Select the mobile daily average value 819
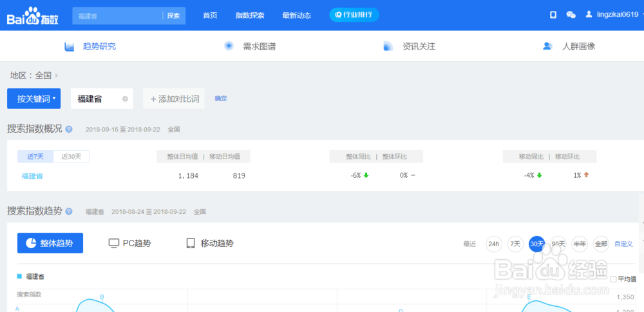This screenshot has height=312, width=644. [x=239, y=176]
